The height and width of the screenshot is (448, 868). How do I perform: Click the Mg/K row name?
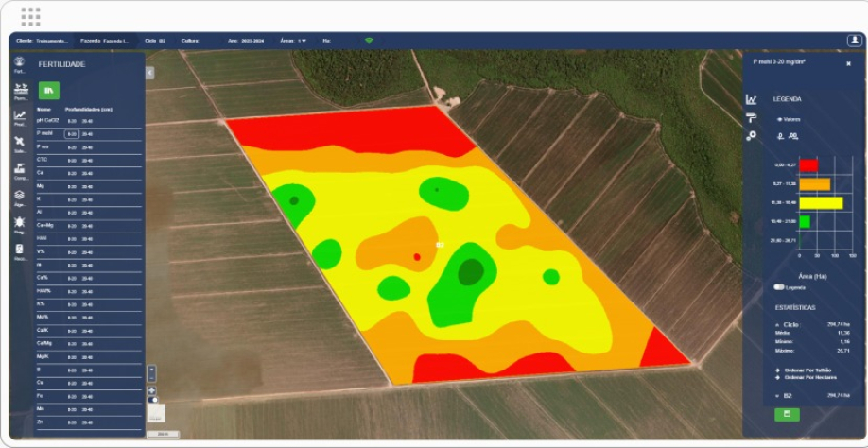(43, 356)
